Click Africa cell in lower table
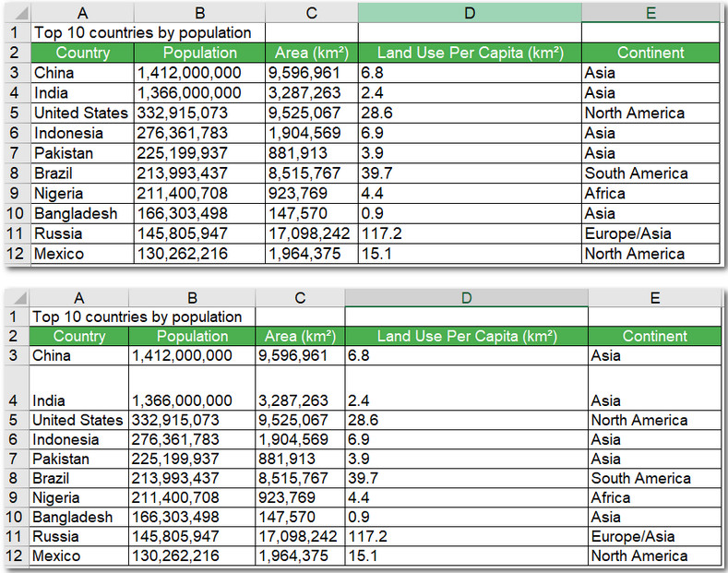 coord(654,497)
